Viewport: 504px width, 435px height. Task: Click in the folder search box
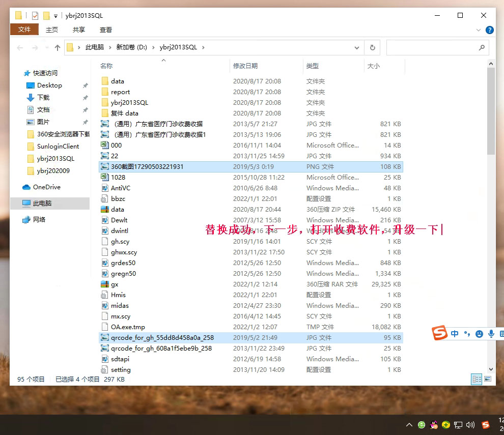433,47
